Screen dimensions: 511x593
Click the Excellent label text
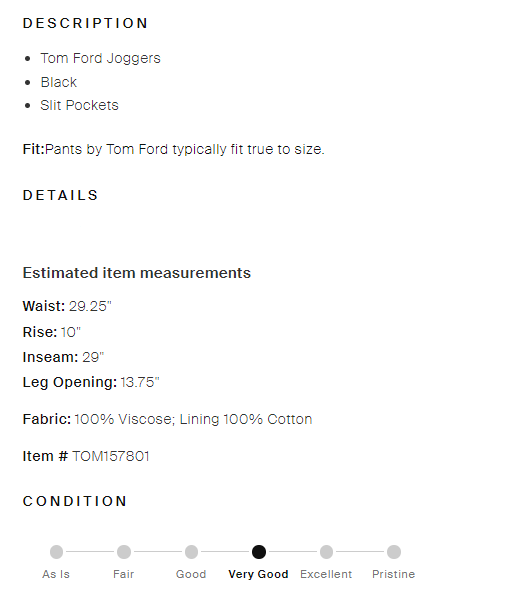click(326, 574)
